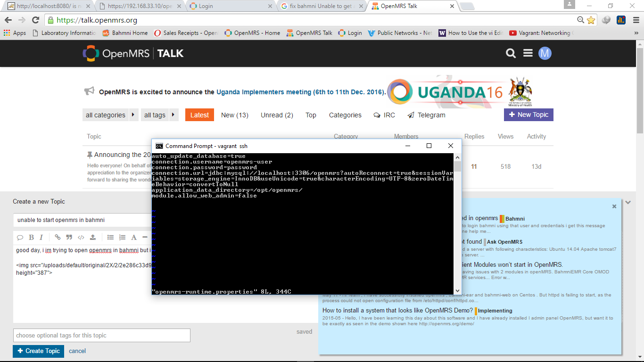
Task: Collapse the composer using the chevron arrow
Action: (628, 202)
